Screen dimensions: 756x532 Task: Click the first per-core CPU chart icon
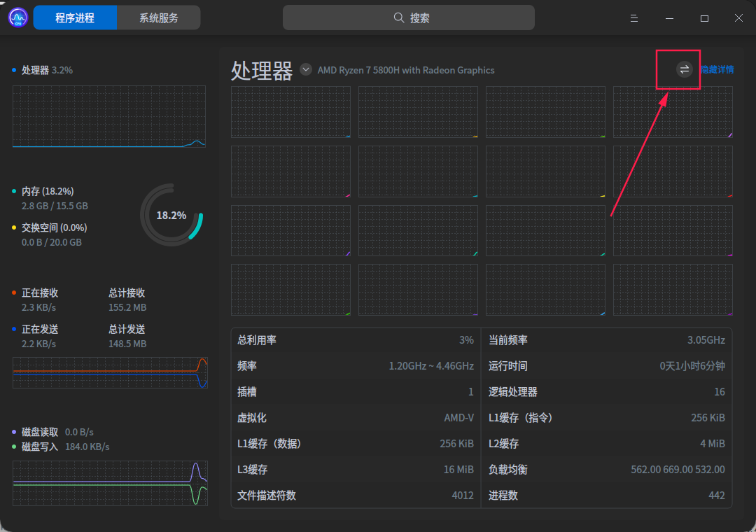[x=290, y=112]
